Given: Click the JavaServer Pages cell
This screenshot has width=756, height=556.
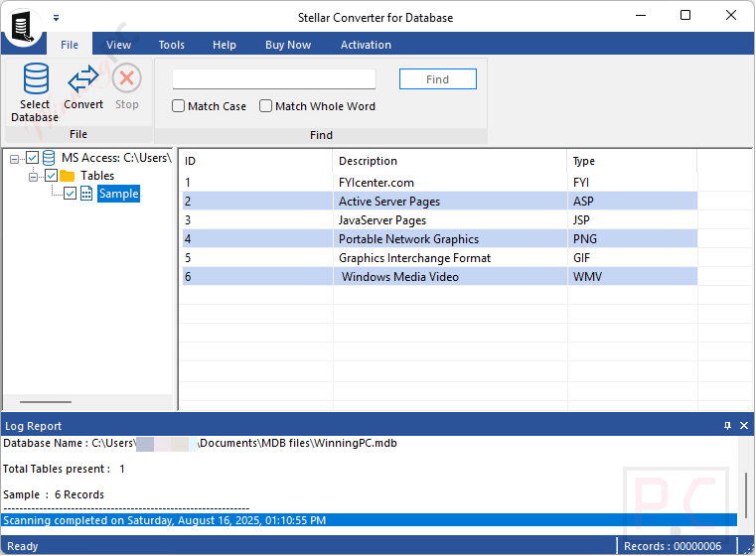Looking at the screenshot, I should [x=450, y=220].
